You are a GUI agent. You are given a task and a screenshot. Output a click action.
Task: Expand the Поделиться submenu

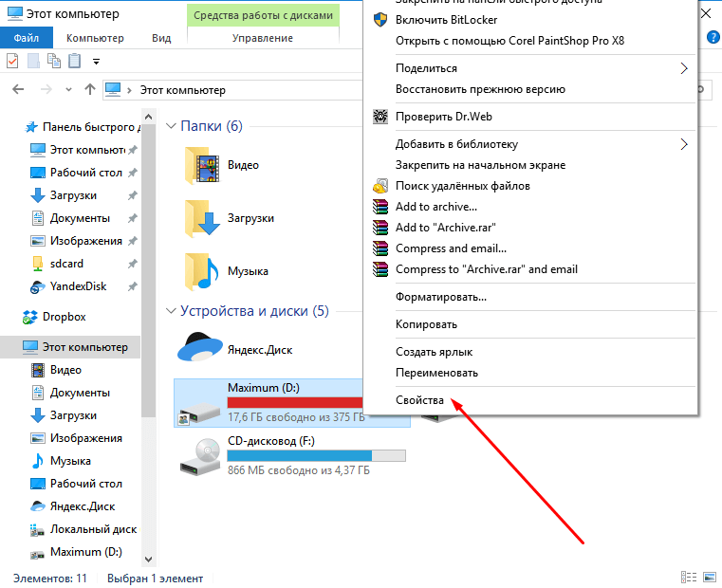point(529,68)
